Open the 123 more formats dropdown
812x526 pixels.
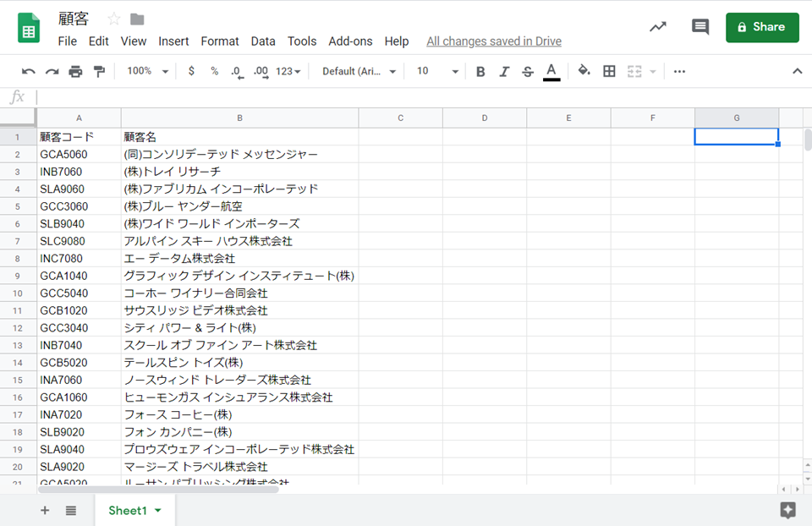click(288, 71)
